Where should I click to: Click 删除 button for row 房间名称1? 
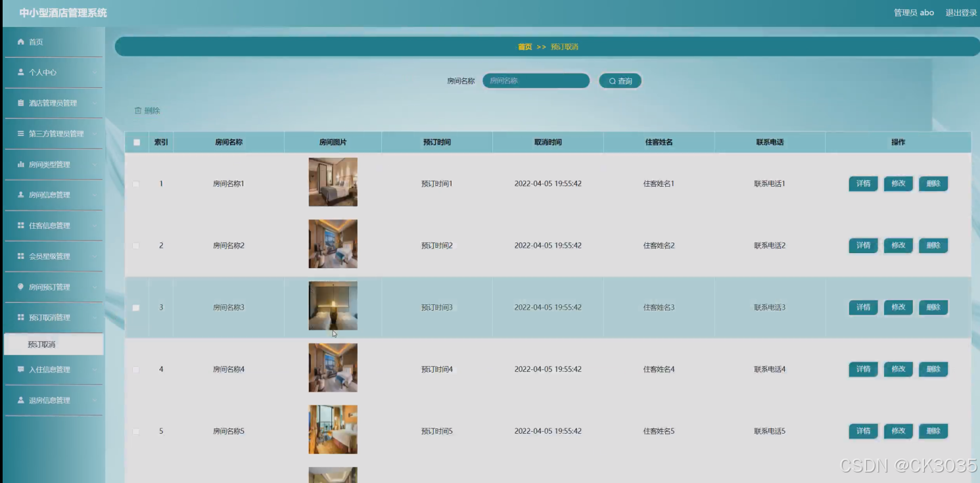pos(933,184)
